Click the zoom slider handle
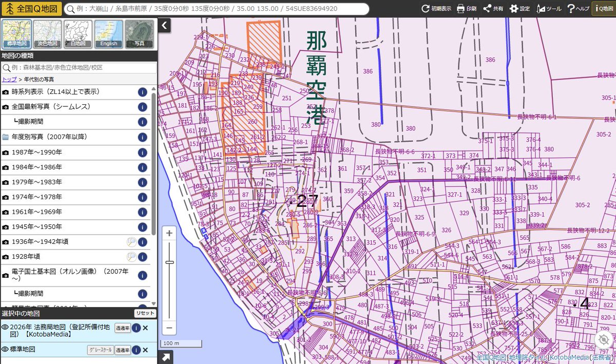The height and width of the screenshot is (364, 616). [169, 262]
